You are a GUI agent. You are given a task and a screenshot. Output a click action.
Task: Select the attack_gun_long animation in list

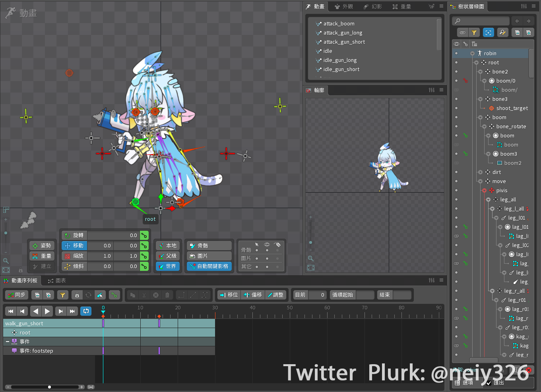[x=342, y=33]
